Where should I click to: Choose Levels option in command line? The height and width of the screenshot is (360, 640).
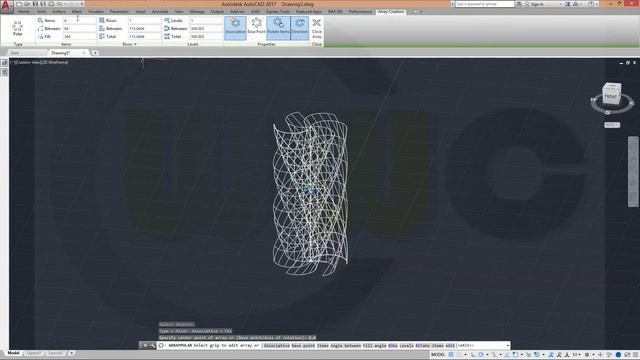pos(407,346)
